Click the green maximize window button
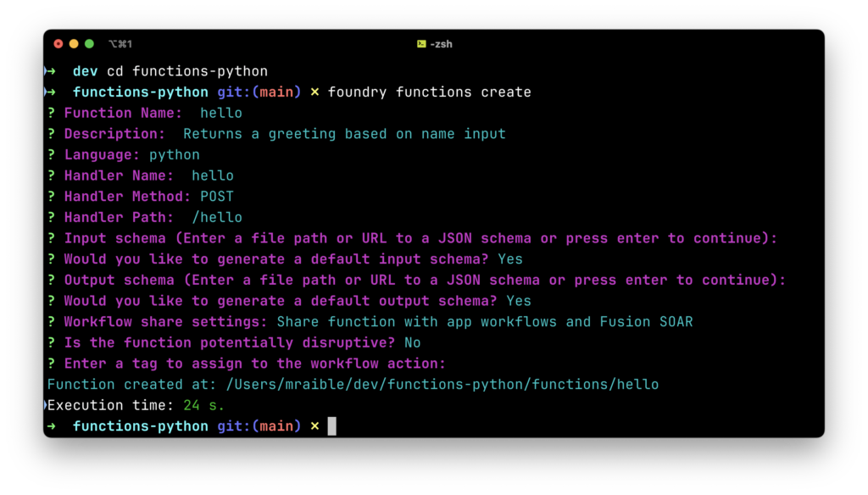This screenshot has height=495, width=868. 89,44
